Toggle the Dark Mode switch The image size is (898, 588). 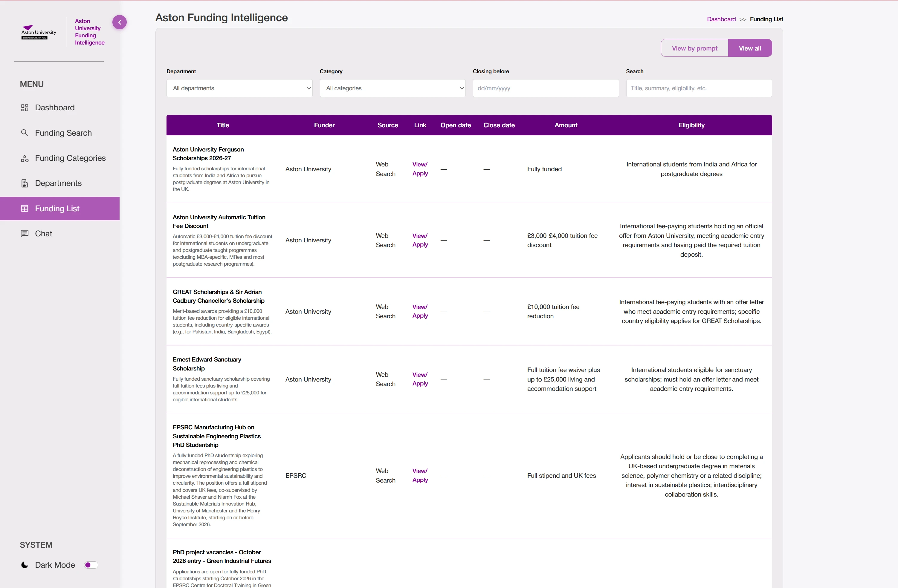pyautogui.click(x=91, y=565)
